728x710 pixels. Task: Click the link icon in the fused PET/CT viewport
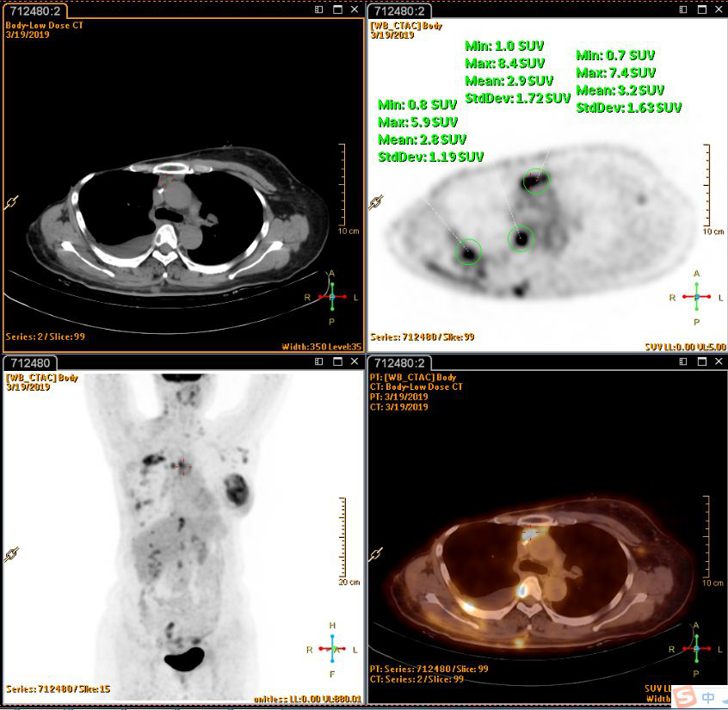(x=376, y=555)
